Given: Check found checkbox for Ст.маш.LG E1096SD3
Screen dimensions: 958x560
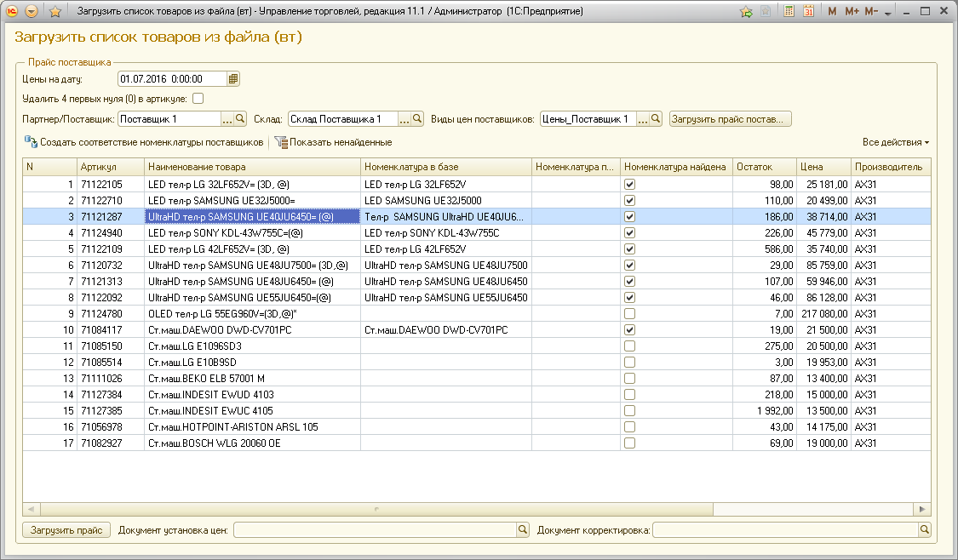Looking at the screenshot, I should [629, 346].
